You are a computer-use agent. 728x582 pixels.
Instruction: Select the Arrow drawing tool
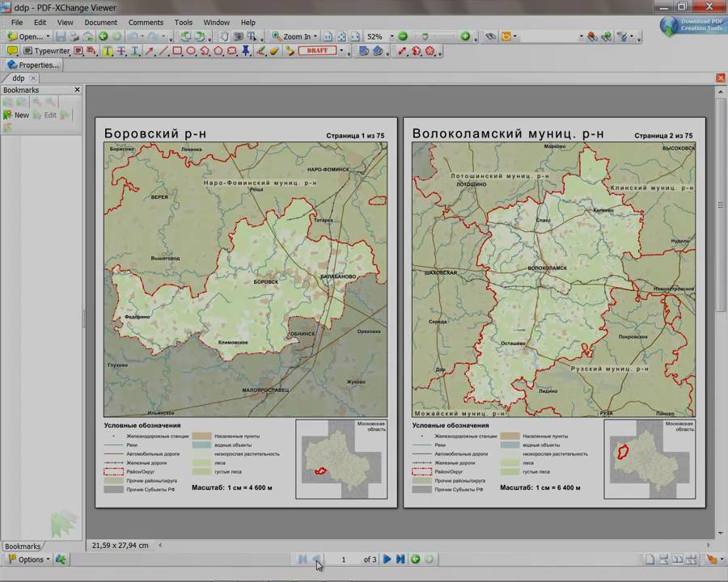pos(150,51)
